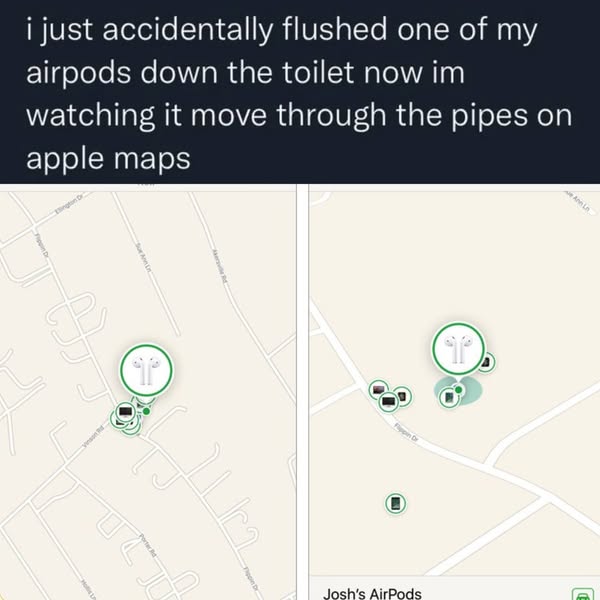Tap the iMac device pin on left map
Viewport: 600px width, 600px height.
(126, 412)
